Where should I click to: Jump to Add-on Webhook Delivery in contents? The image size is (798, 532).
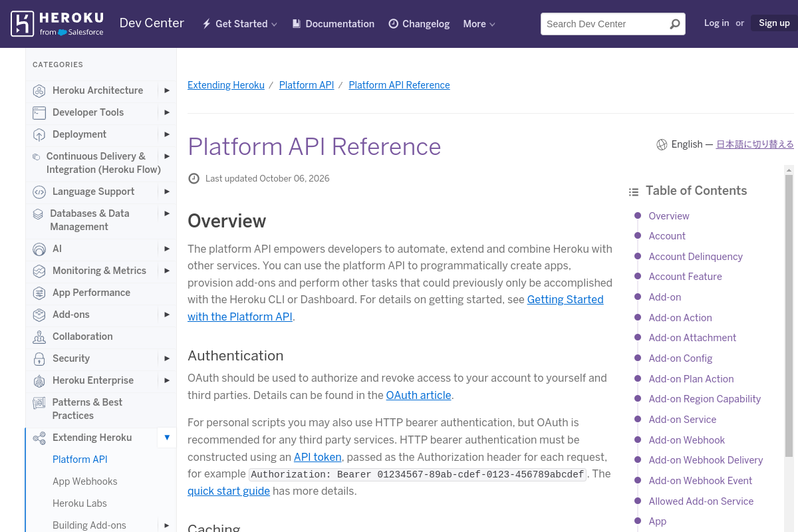[706, 460]
